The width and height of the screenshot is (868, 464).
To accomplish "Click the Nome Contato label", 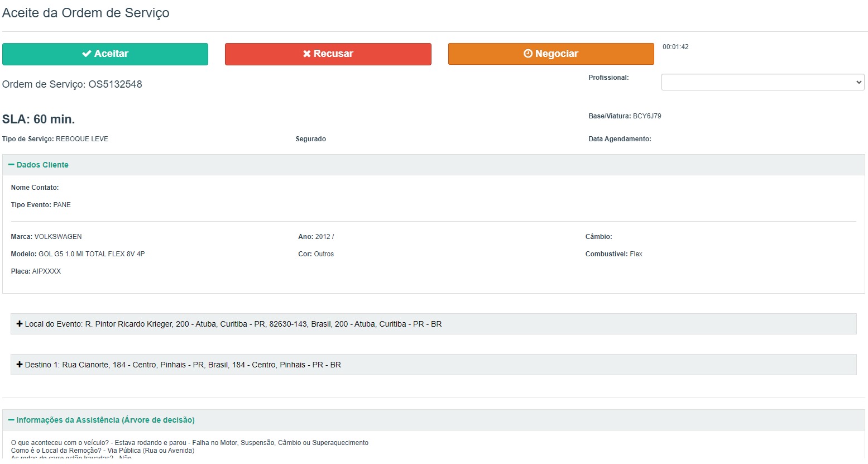I will pos(35,188).
